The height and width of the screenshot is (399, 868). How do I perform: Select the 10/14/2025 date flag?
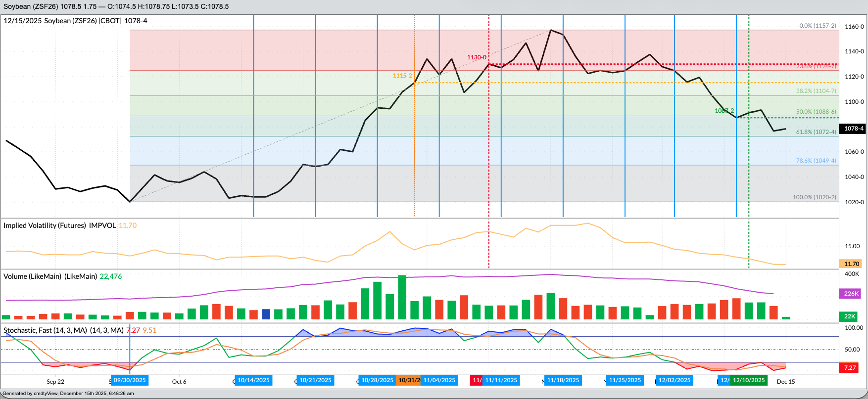pyautogui.click(x=253, y=380)
